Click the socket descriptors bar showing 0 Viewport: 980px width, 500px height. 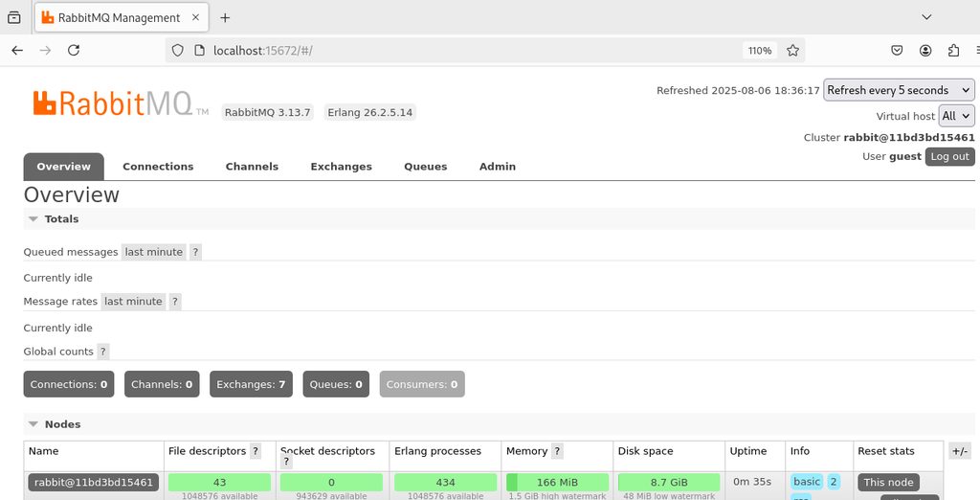(331, 483)
